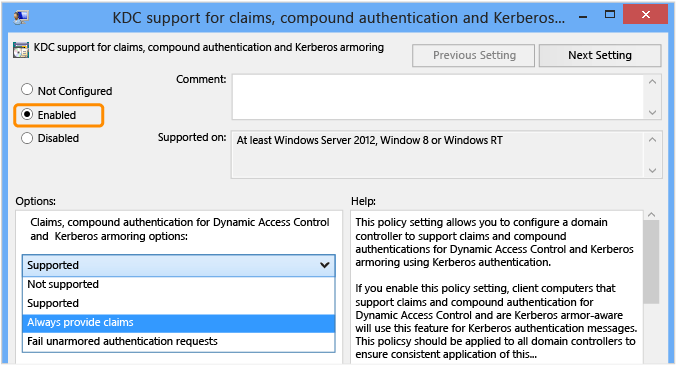Pick 'Fail unarmored authentication requests' option

[178, 341]
